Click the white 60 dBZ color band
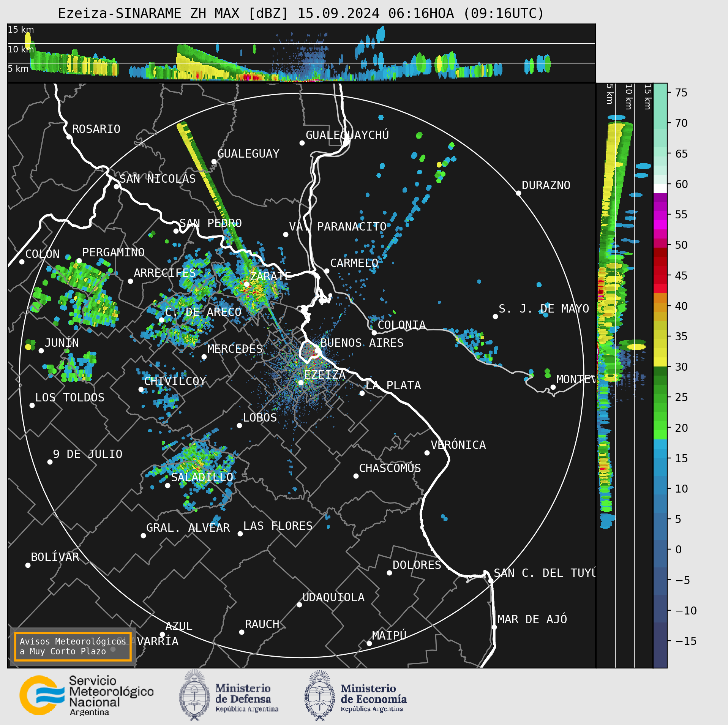Screen dimensions: 728x725 pos(660,188)
